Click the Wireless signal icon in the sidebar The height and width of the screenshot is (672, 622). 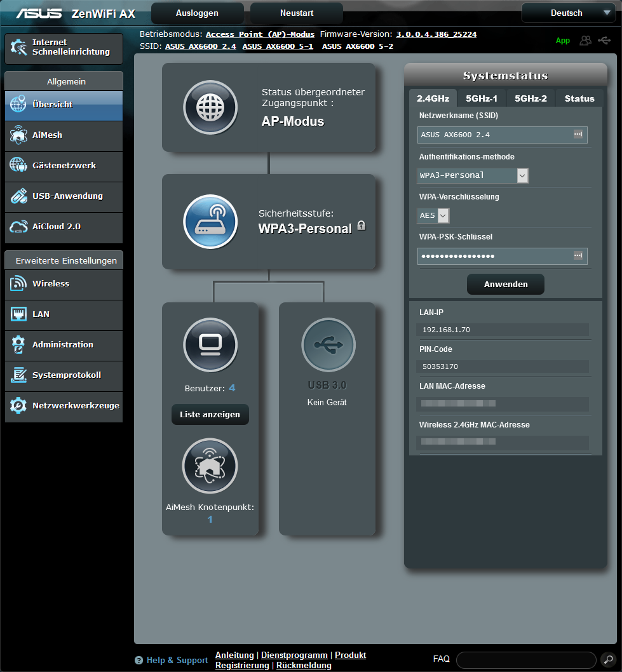click(x=18, y=284)
